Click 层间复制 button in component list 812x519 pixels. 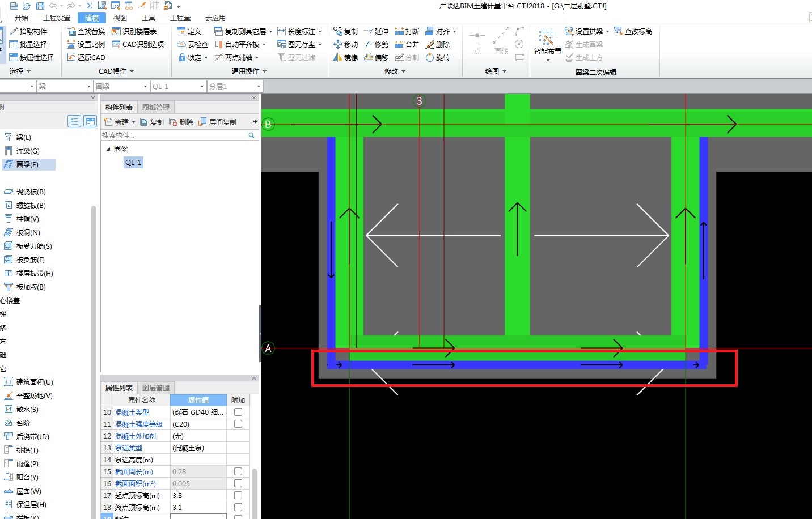click(x=218, y=122)
